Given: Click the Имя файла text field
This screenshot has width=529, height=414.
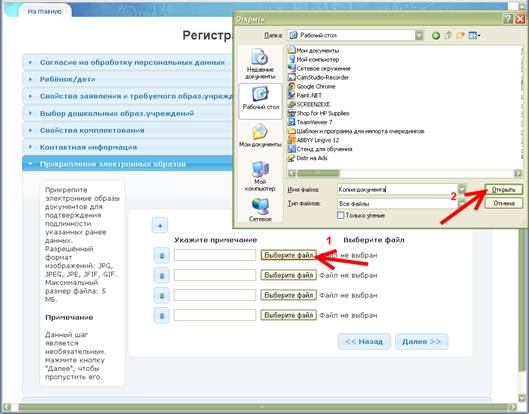Looking at the screenshot, I should click(397, 189).
